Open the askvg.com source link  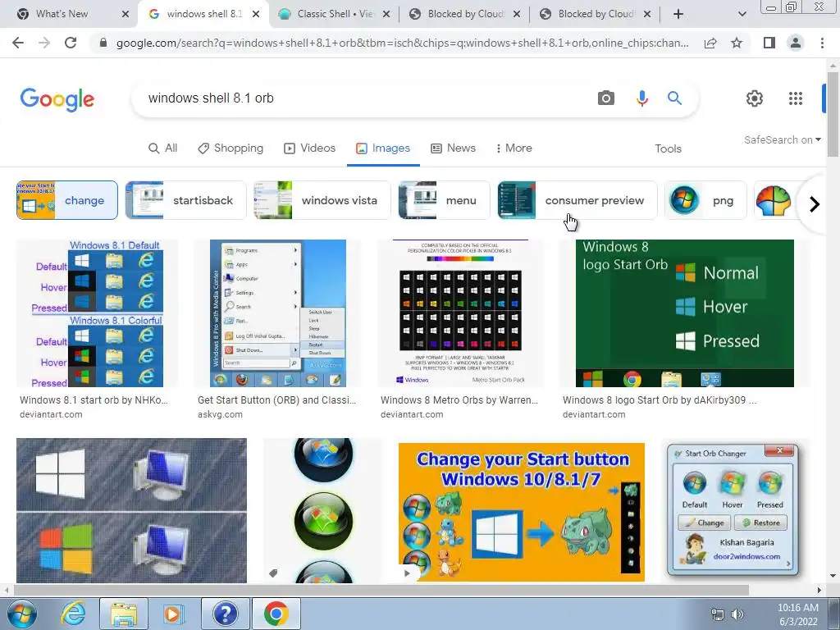220,414
